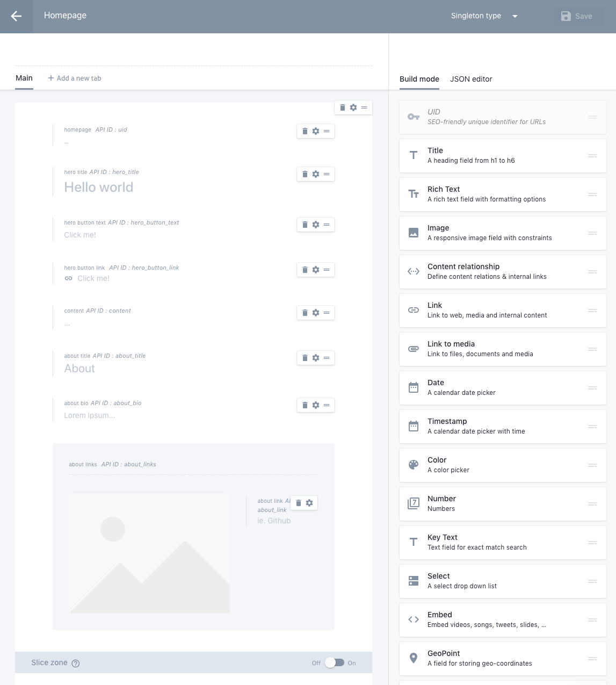Delete the hero button text field
Screen dimensions: 616x685
pos(305,225)
